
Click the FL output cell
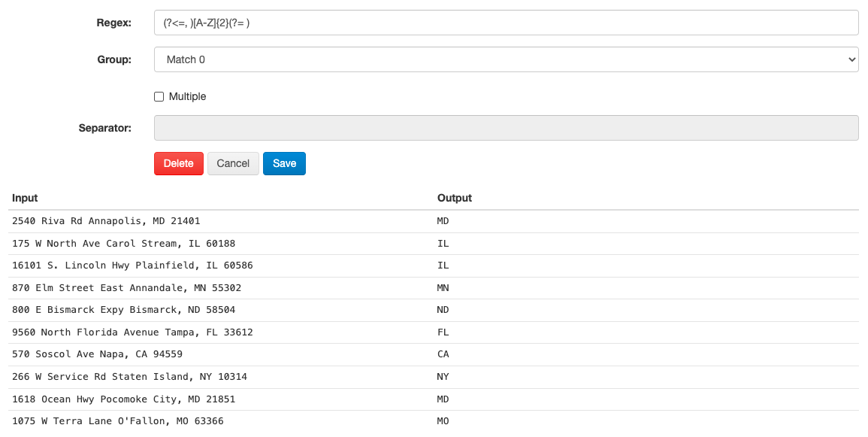(443, 332)
